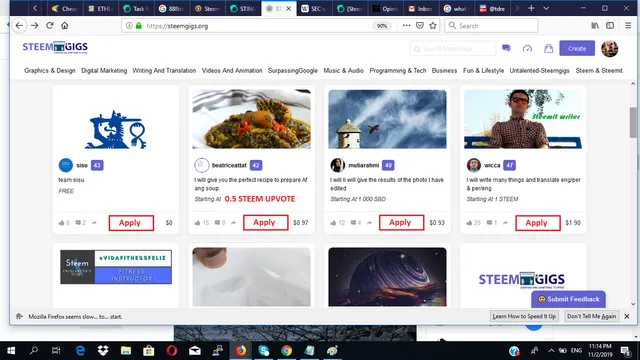Click beatriceattat's avatar icon
The height and width of the screenshot is (360, 640).
coord(201,165)
